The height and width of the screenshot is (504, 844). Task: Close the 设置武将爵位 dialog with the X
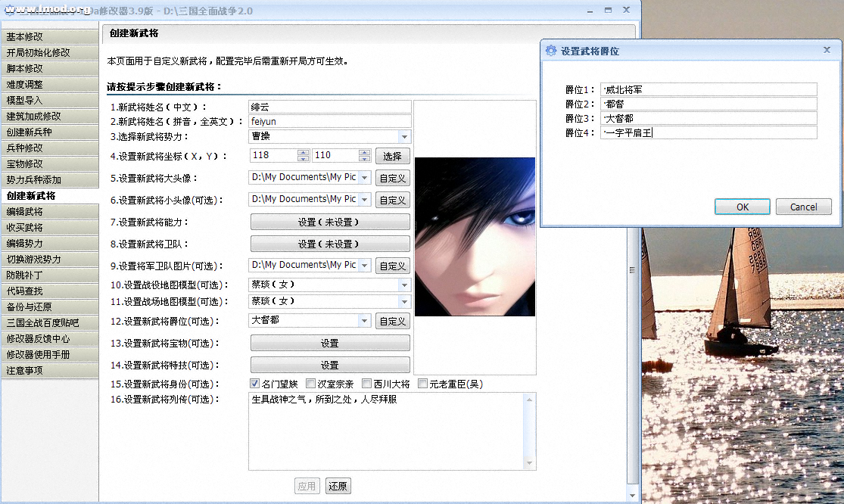(827, 50)
